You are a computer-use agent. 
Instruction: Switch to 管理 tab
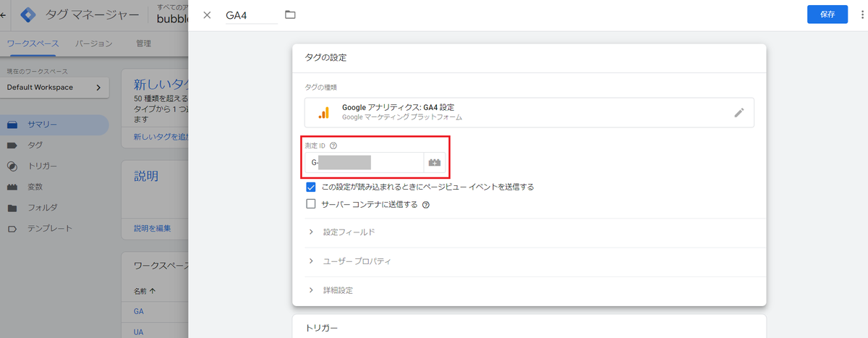143,43
